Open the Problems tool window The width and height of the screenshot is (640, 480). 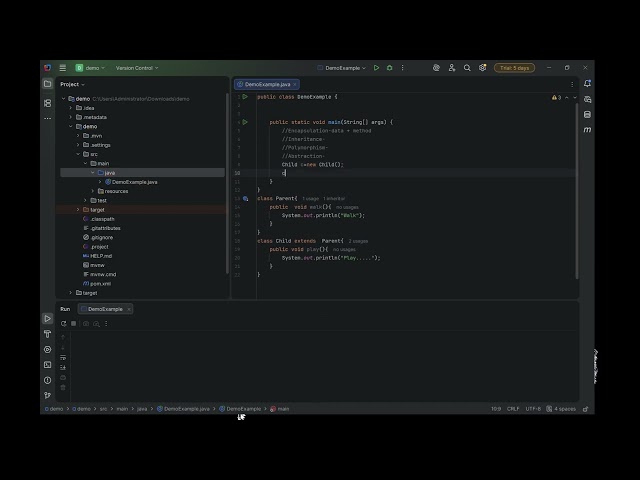coord(48,380)
